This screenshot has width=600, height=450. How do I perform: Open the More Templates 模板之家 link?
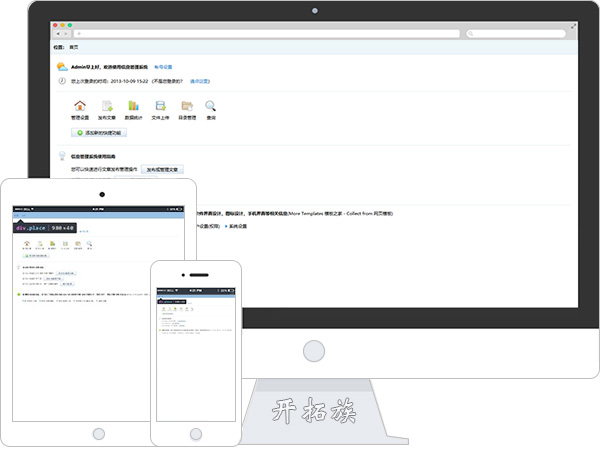(x=315, y=214)
